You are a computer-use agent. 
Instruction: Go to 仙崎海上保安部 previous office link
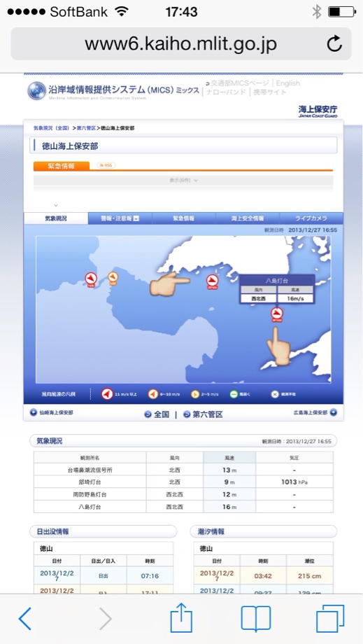(52, 413)
